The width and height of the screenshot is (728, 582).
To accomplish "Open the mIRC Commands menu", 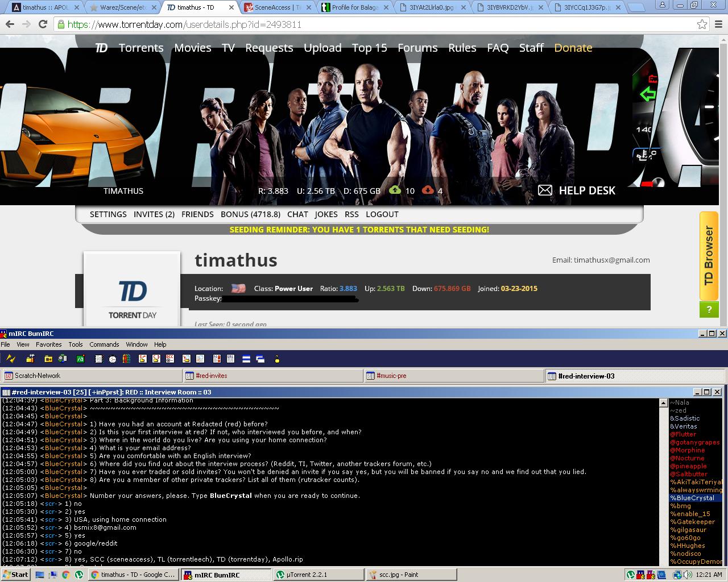I will 104,344.
